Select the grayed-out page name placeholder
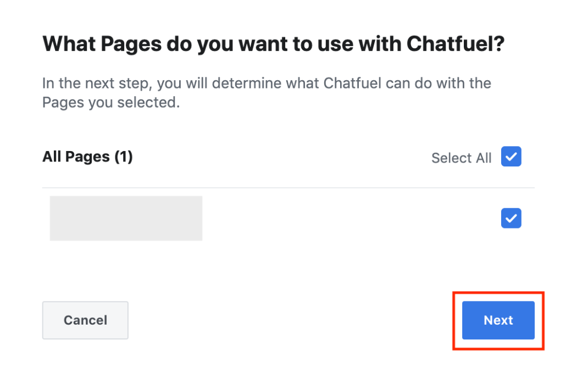Viewport: 588px width, 385px height. pos(126,218)
